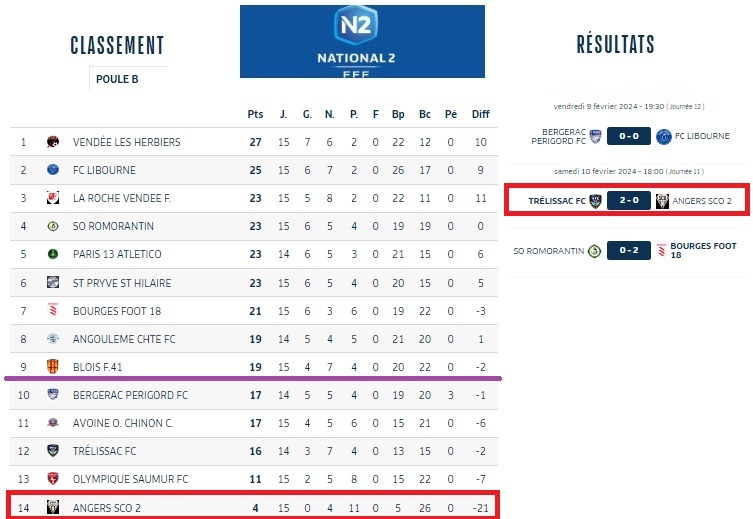Click the Romorantin vs Bourges 0-2 score
753x519 pixels.
click(629, 250)
